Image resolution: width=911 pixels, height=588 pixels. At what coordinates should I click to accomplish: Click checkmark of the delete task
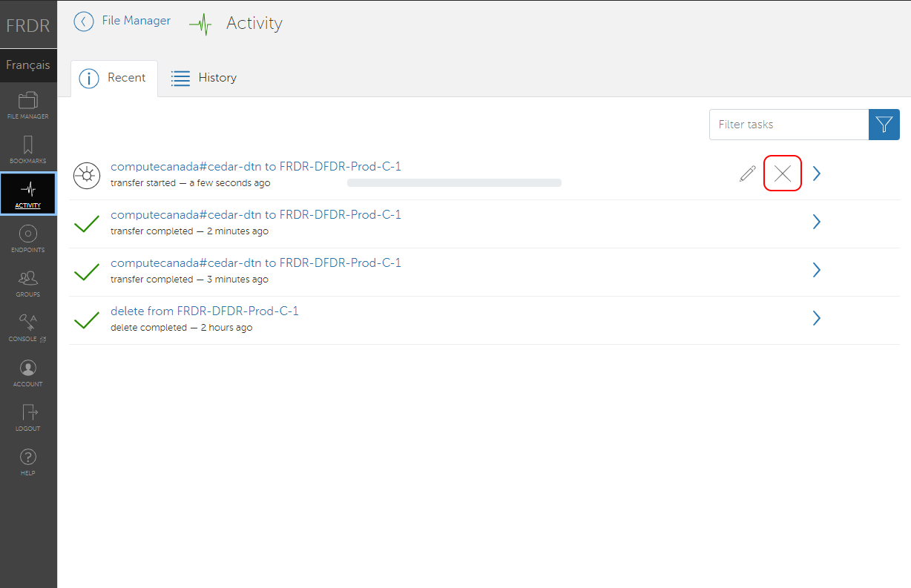click(x=87, y=320)
